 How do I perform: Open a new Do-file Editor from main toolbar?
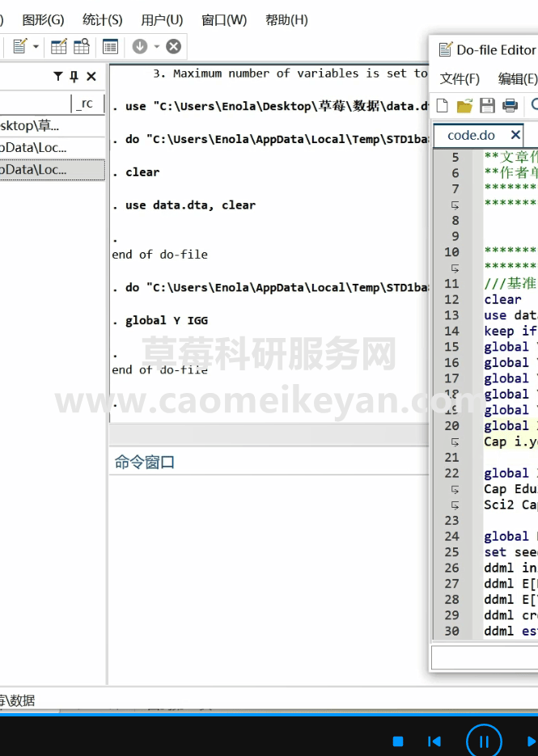point(19,47)
